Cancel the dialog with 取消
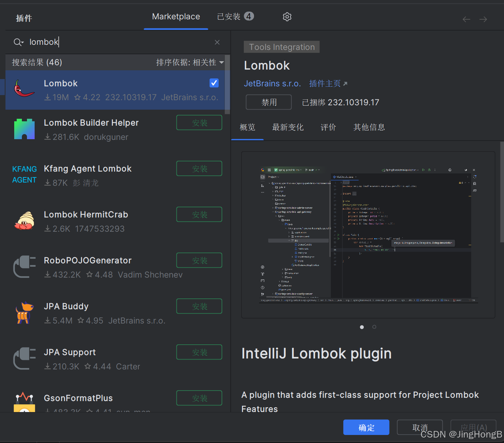The image size is (504, 443). pos(420,428)
